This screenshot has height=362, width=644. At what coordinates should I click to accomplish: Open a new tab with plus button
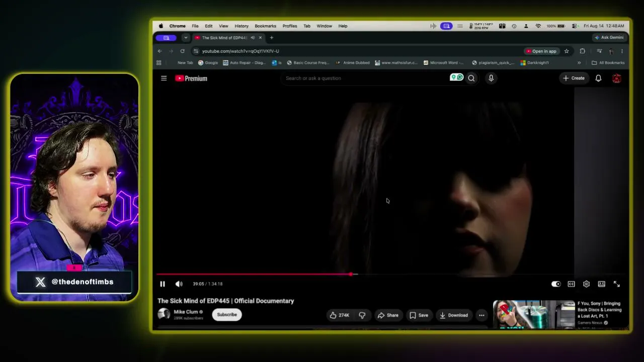pos(272,38)
